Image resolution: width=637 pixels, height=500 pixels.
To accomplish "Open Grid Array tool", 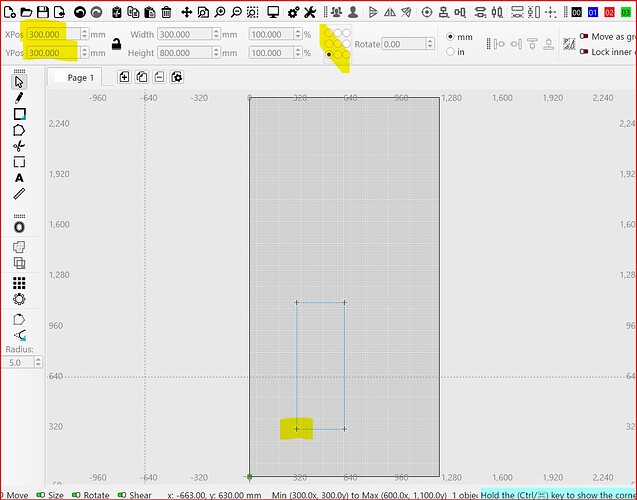I will coord(19,283).
